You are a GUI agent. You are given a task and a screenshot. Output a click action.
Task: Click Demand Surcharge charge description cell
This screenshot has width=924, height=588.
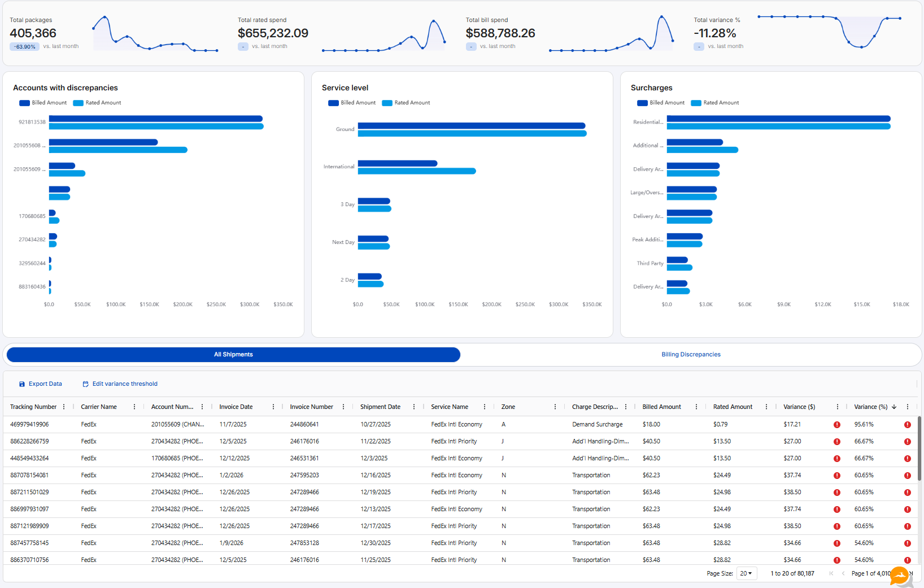click(597, 424)
